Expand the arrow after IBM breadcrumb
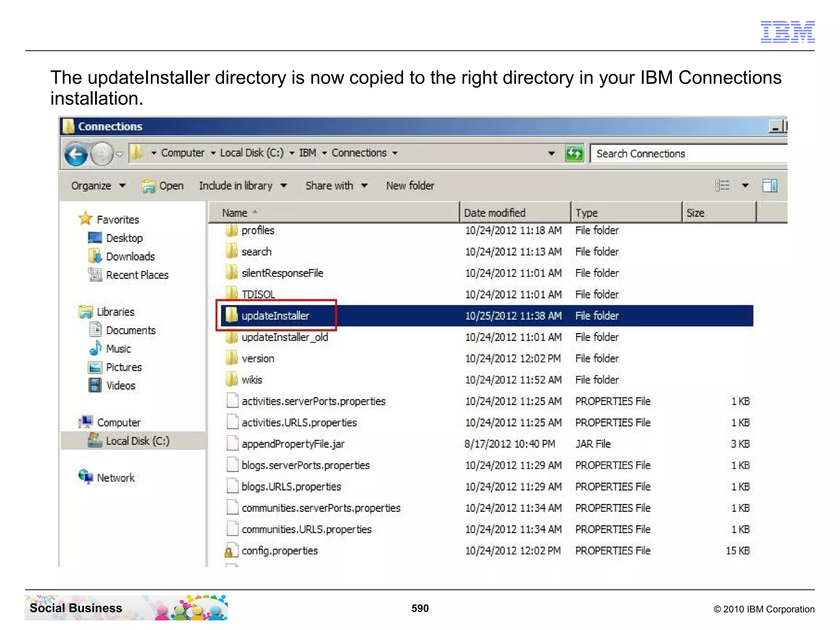Image resolution: width=840 pixels, height=630 pixels. pos(324,153)
